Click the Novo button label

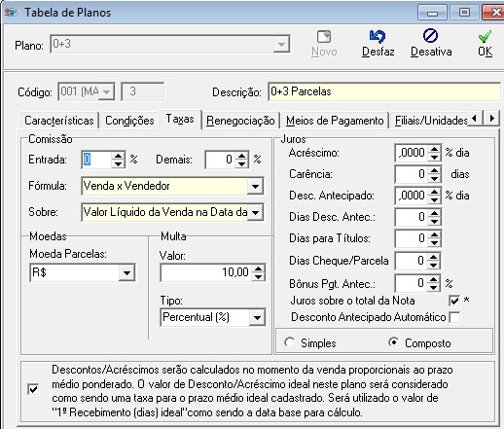pos(324,52)
